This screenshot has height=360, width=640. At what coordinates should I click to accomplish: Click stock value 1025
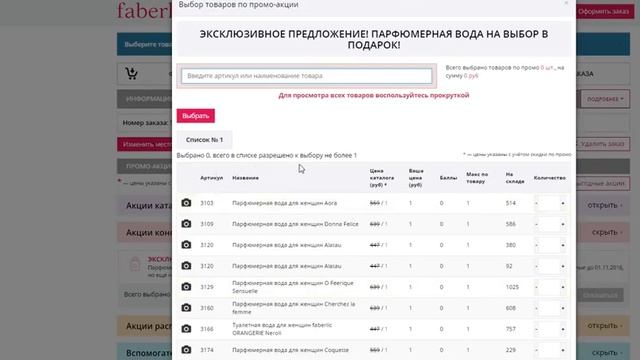click(x=512, y=287)
